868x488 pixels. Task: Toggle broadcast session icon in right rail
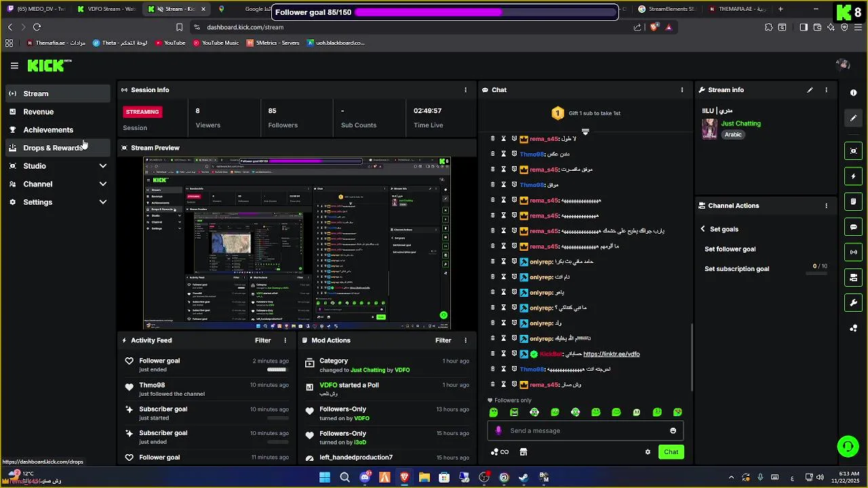pyautogui.click(x=854, y=252)
